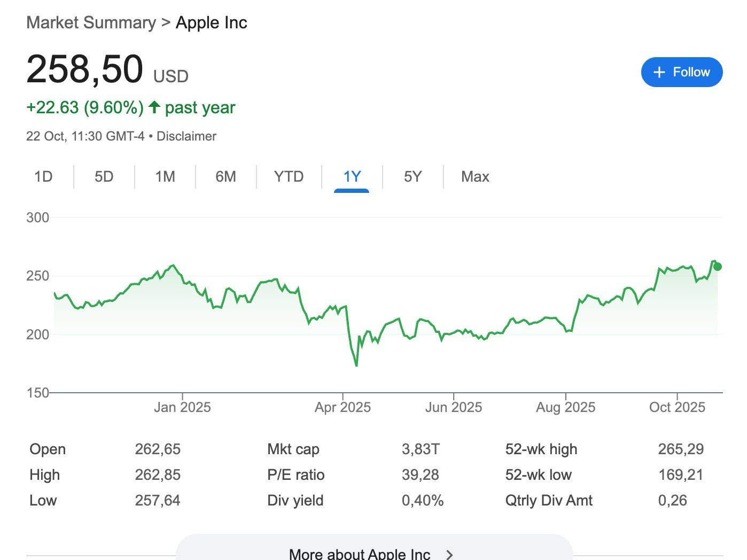Switch to the 6M range tab
This screenshot has width=747, height=560.
click(225, 176)
